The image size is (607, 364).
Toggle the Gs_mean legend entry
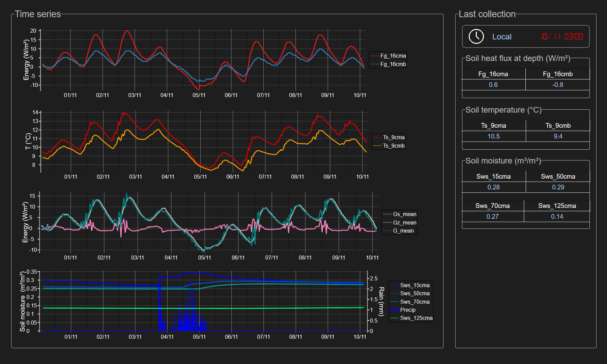(x=404, y=214)
